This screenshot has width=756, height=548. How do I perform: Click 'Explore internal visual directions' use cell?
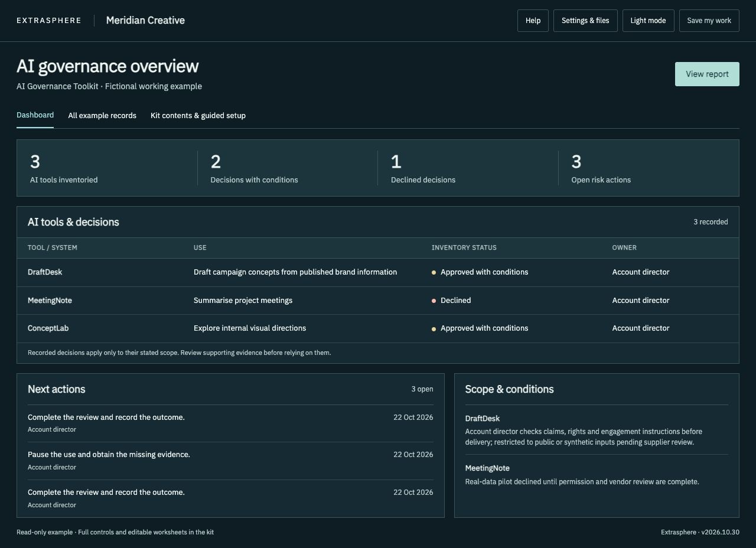[x=250, y=328]
